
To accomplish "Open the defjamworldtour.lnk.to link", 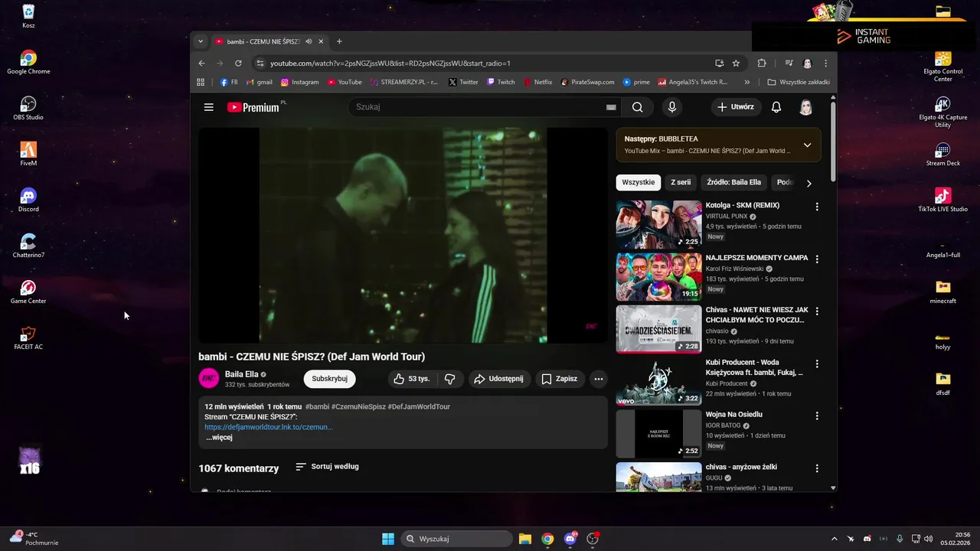I will point(268,427).
